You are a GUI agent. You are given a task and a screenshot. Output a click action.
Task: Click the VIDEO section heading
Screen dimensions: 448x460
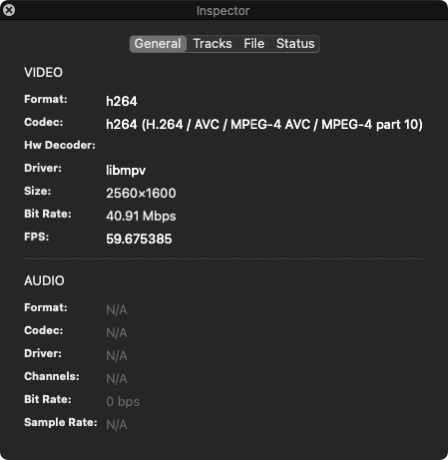tap(43, 72)
